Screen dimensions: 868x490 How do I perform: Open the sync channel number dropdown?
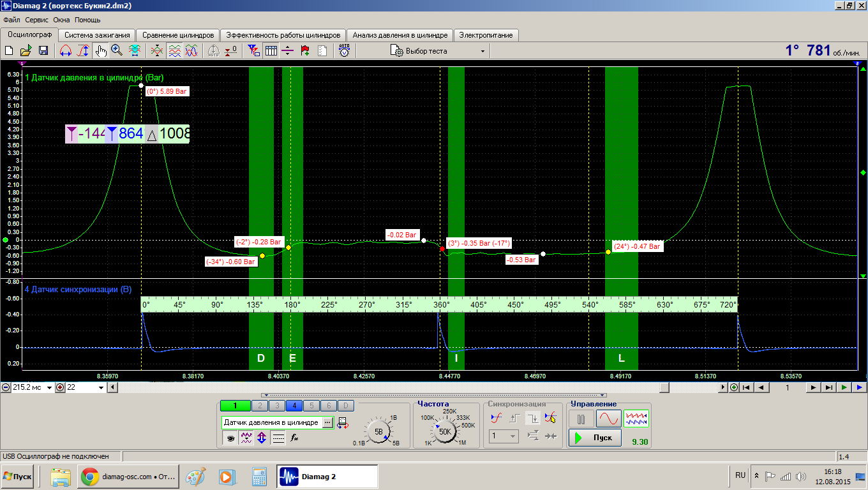click(x=504, y=436)
